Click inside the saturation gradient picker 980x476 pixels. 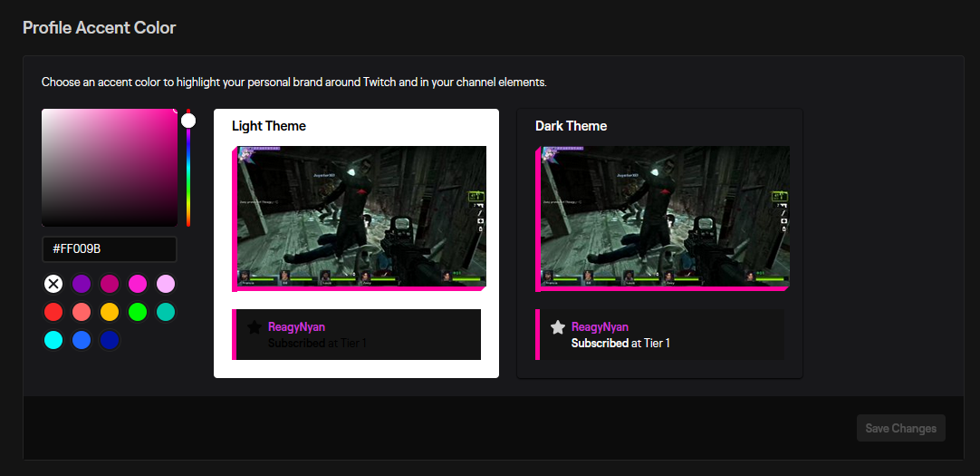coord(110,168)
